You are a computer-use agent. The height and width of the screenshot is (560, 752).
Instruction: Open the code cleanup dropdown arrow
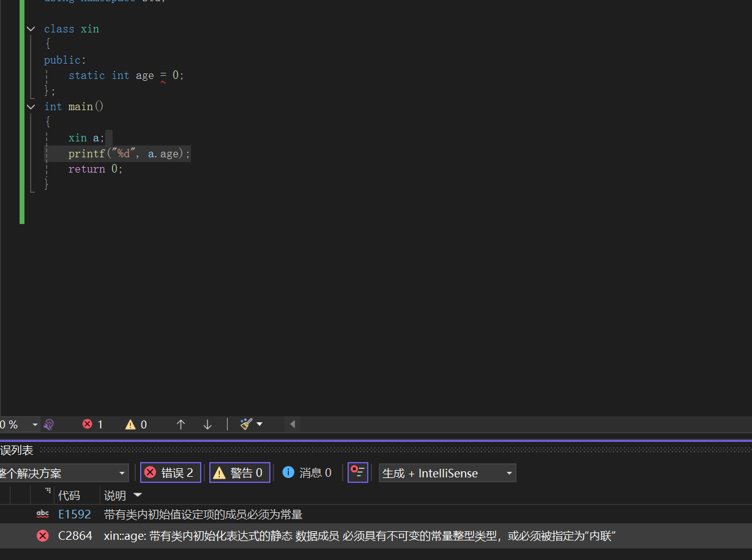[259, 424]
